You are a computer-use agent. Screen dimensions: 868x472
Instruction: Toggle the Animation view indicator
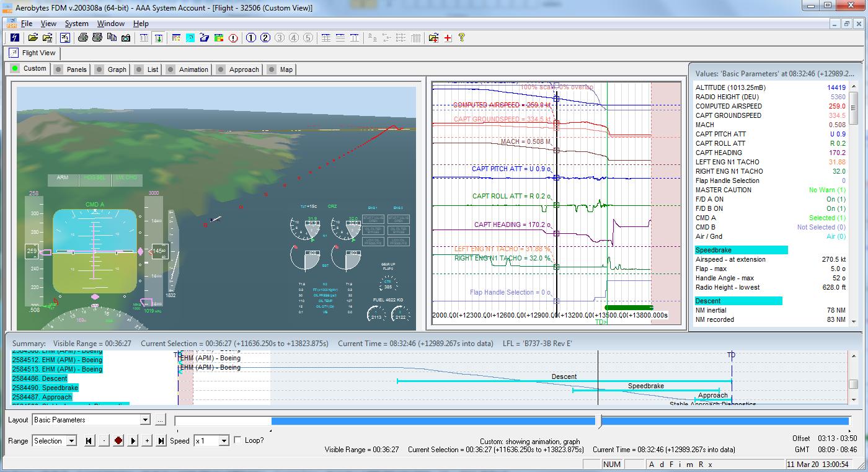coord(170,69)
